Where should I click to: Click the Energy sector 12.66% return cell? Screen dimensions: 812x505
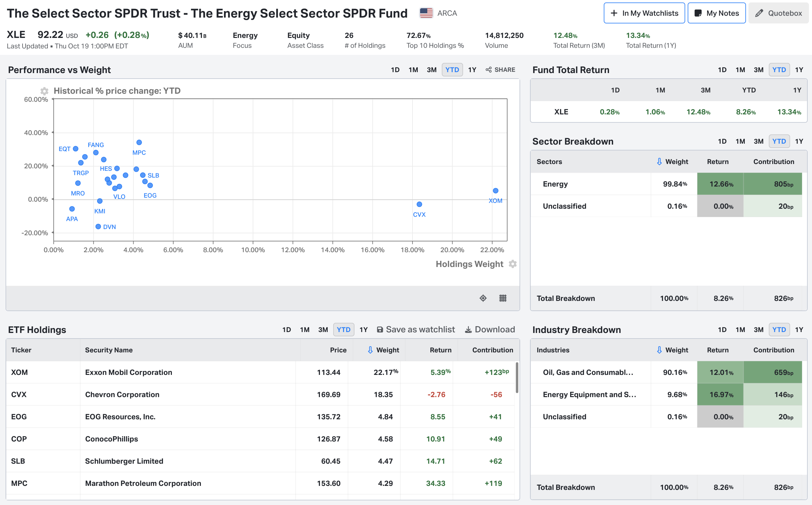click(720, 184)
